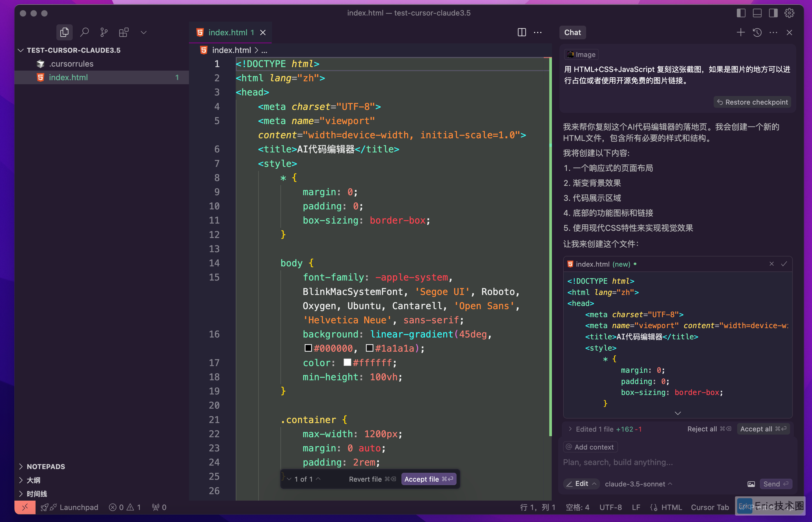The height and width of the screenshot is (522, 812).
Task: Toggle AI pane layout icon
Action: tap(773, 13)
